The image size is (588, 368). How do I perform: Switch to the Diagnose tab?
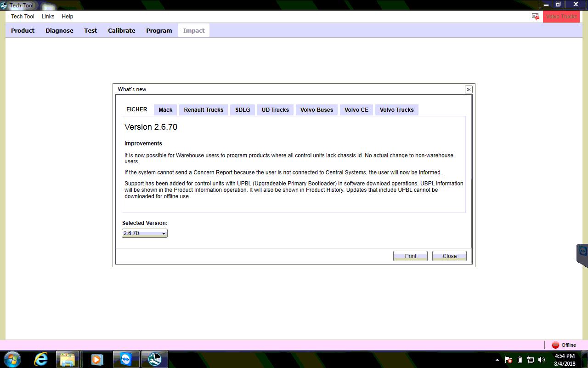tap(59, 30)
